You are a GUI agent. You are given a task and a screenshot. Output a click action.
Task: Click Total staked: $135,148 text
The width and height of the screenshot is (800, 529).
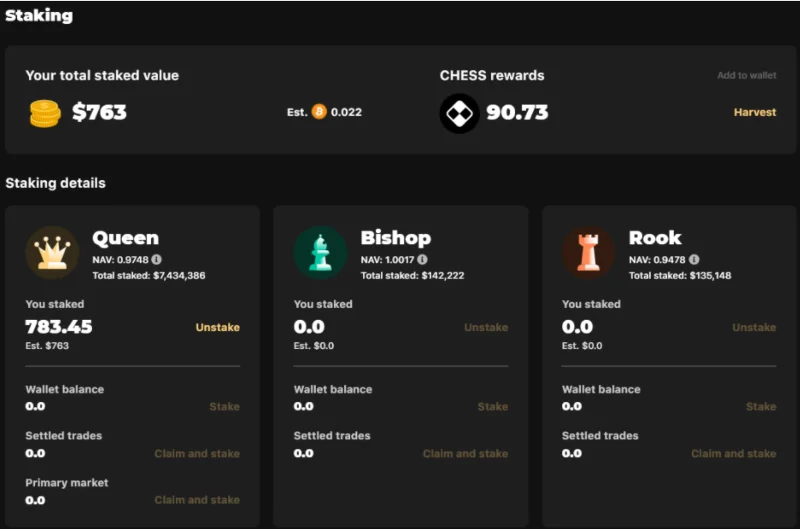pos(680,275)
